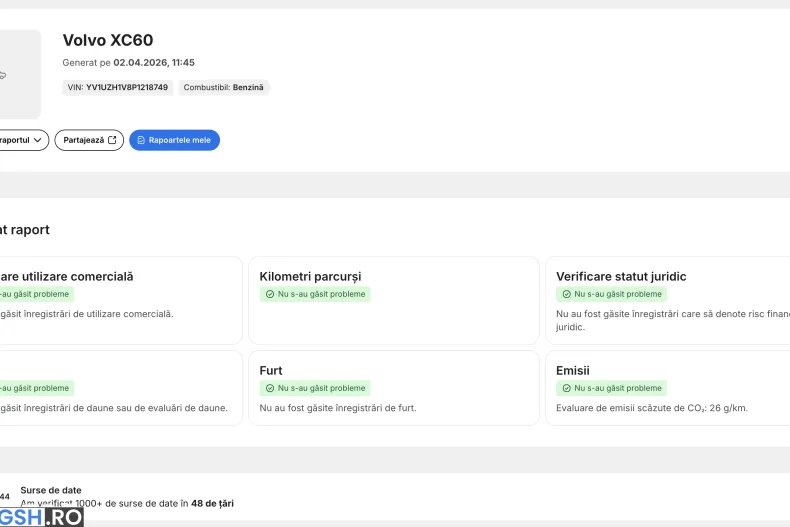The height and width of the screenshot is (527, 790).
Task: Open the utilizare comercială card
Action: point(120,300)
